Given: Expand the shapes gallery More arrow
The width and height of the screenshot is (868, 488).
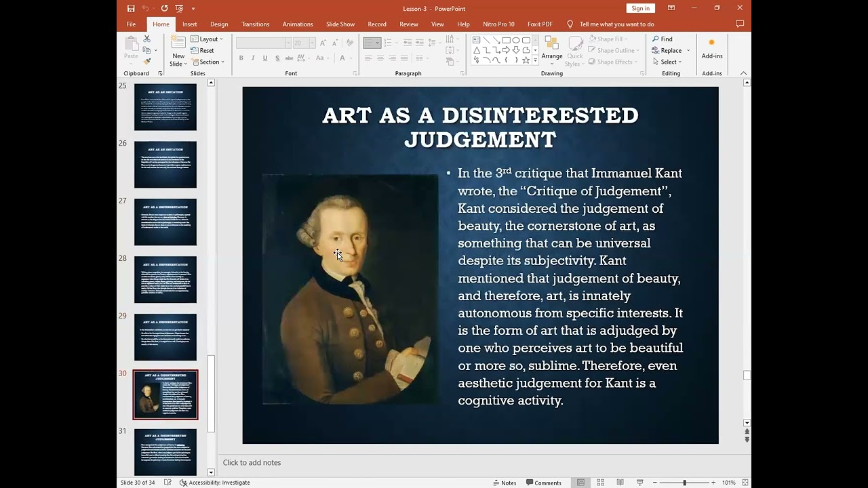Looking at the screenshot, I should [535, 60].
